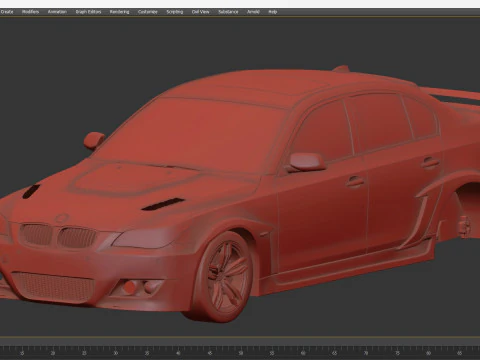Open the Animation menu
This screenshot has width=480, height=360.
click(x=57, y=12)
